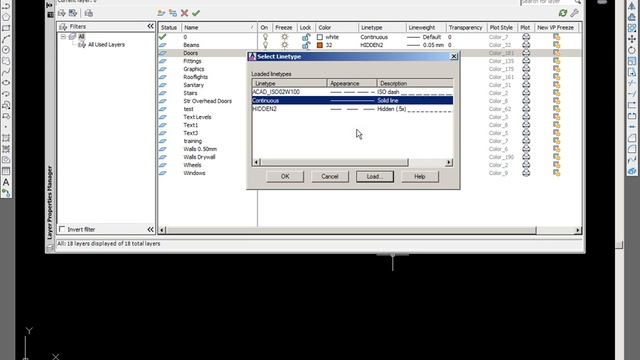The height and width of the screenshot is (360, 640).
Task: Toggle On lightbulb for layer 0
Action: click(265, 37)
